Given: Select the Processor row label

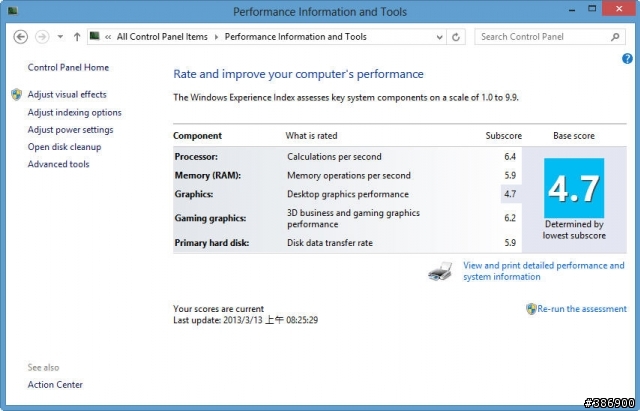Looking at the screenshot, I should (x=196, y=157).
